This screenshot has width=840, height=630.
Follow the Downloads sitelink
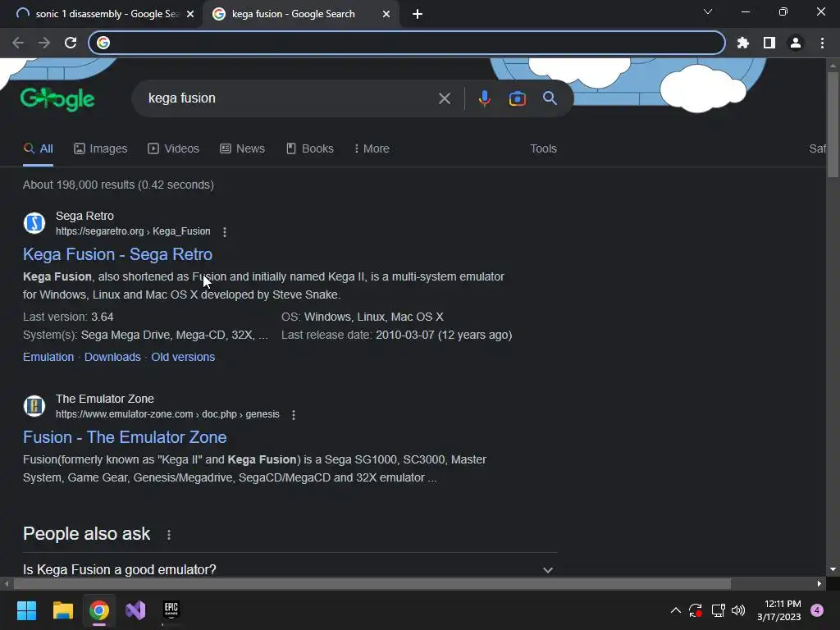(112, 358)
